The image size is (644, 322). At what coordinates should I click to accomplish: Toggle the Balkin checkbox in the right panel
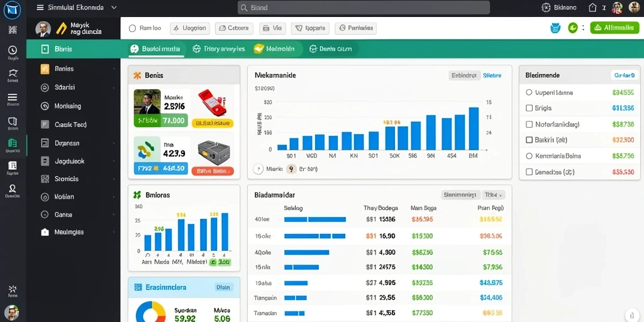coord(529,140)
